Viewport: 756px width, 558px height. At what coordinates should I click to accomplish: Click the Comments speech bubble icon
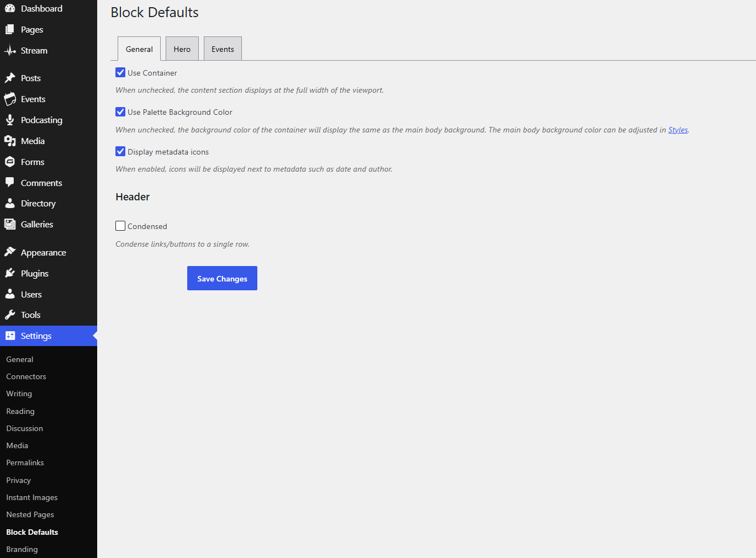[10, 183]
